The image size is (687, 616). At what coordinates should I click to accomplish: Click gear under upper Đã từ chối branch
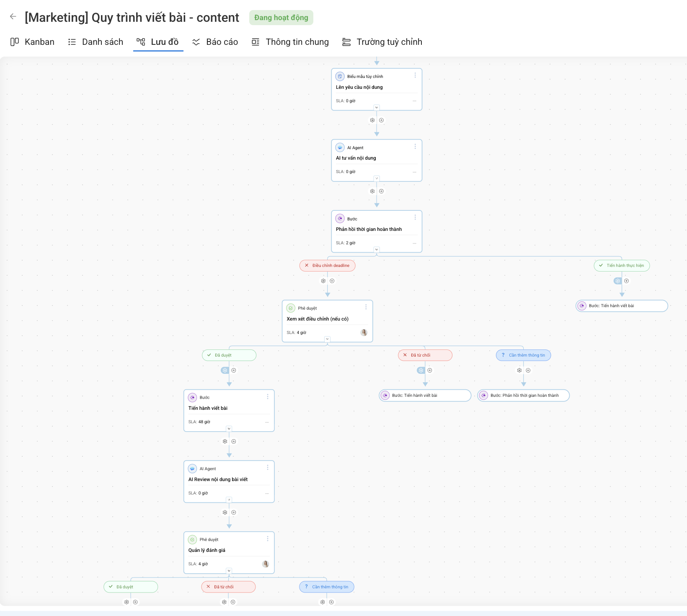click(421, 370)
